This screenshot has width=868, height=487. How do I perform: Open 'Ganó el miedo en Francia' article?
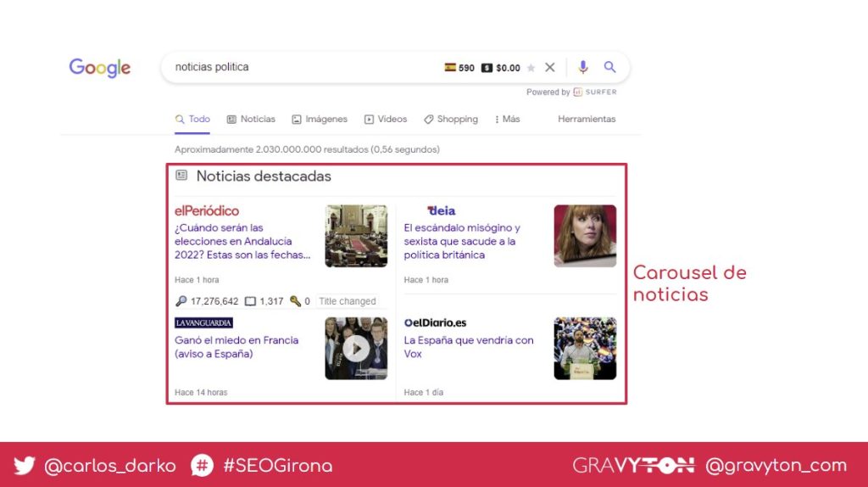[236, 347]
